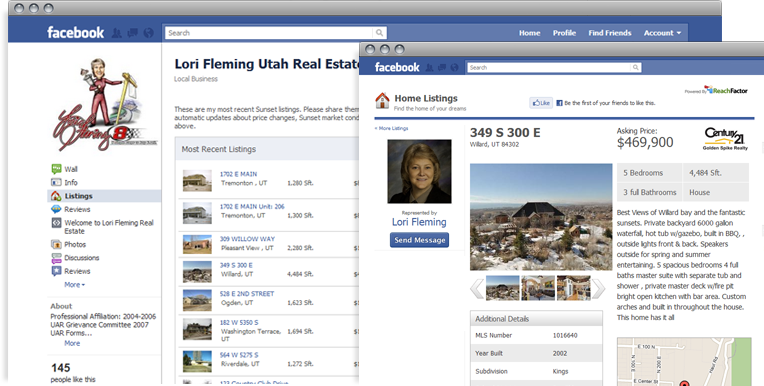The height and width of the screenshot is (386, 764).
Task: Open the 182 W 5350 S listing
Action: (x=239, y=323)
